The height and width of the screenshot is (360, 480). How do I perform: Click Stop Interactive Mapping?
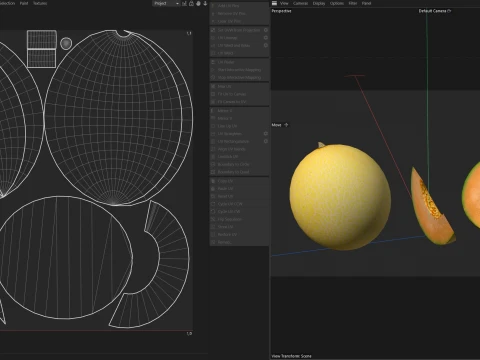pyautogui.click(x=239, y=77)
